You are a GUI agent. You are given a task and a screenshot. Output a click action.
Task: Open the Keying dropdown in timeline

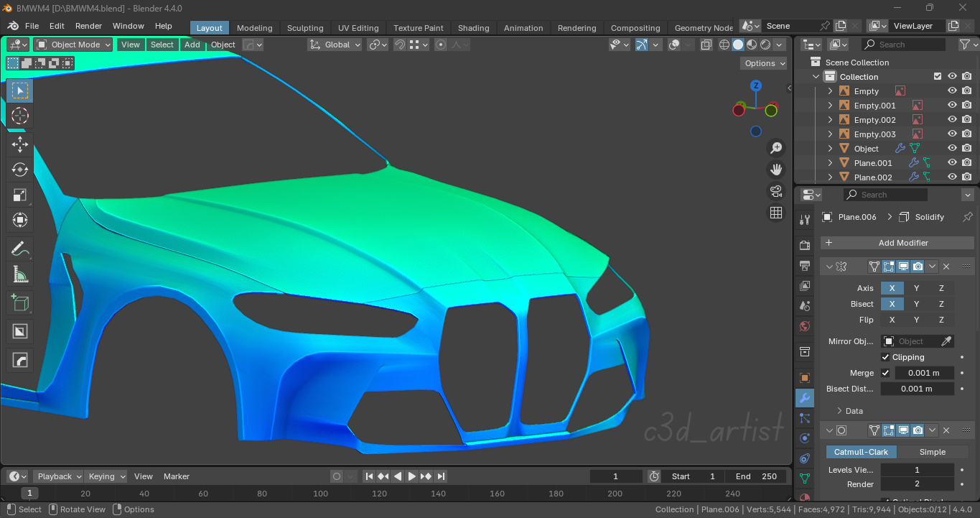[x=106, y=476]
